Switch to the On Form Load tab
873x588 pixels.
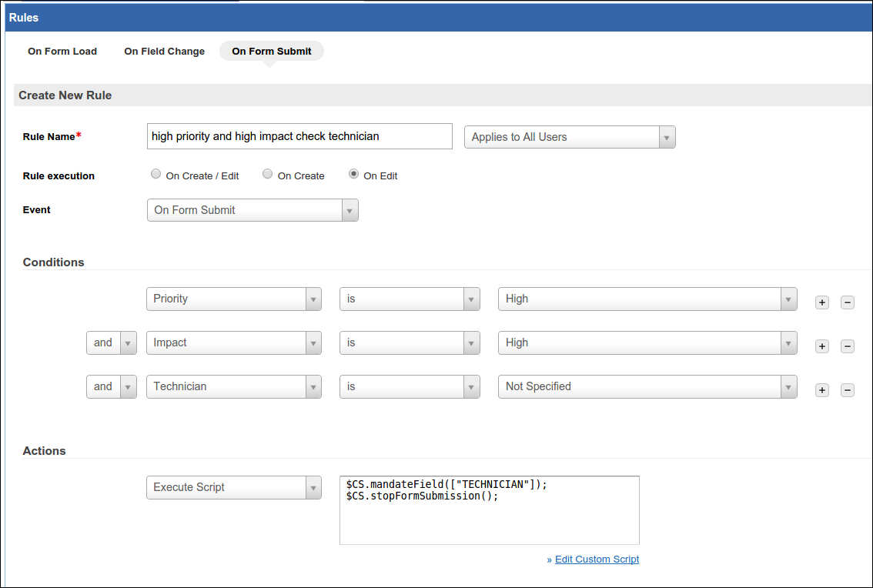62,52
